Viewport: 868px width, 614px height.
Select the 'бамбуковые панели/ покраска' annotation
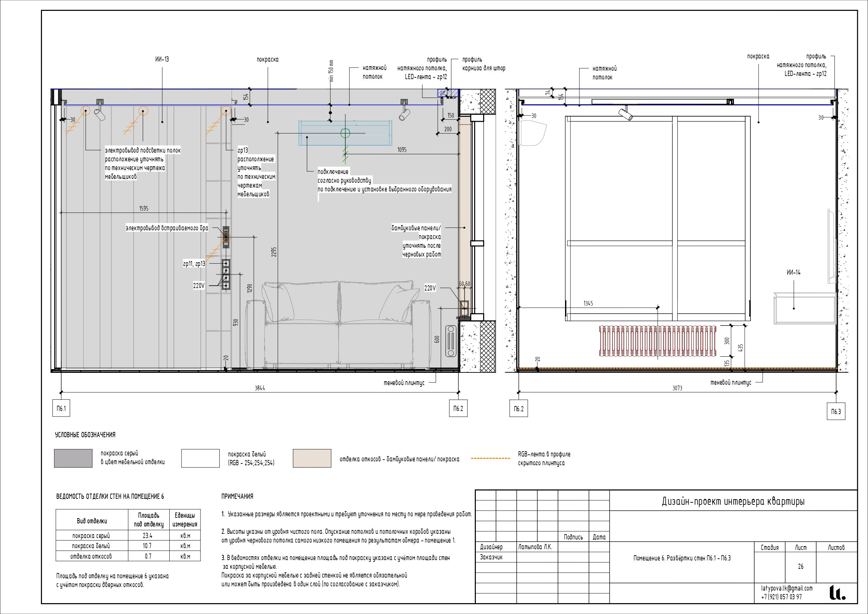416,232
